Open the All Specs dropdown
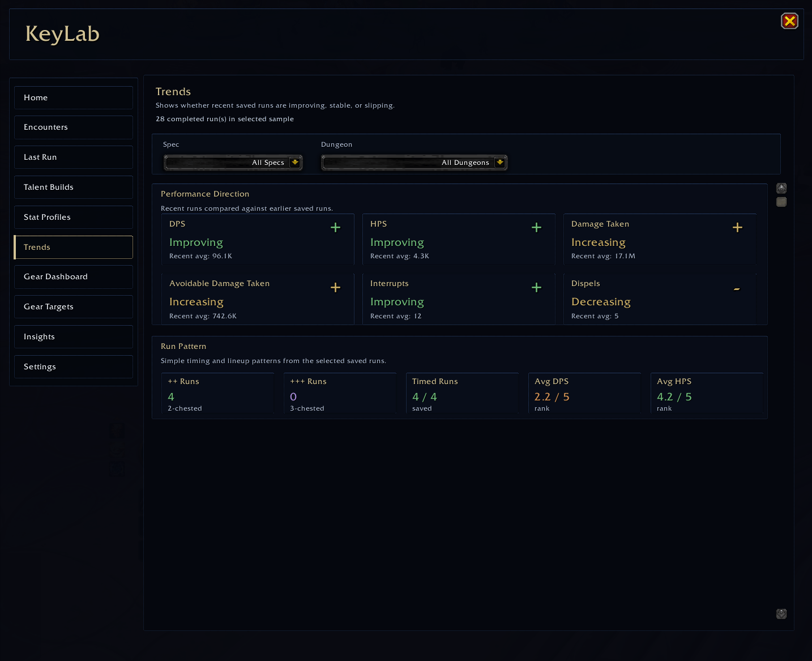 pyautogui.click(x=233, y=163)
